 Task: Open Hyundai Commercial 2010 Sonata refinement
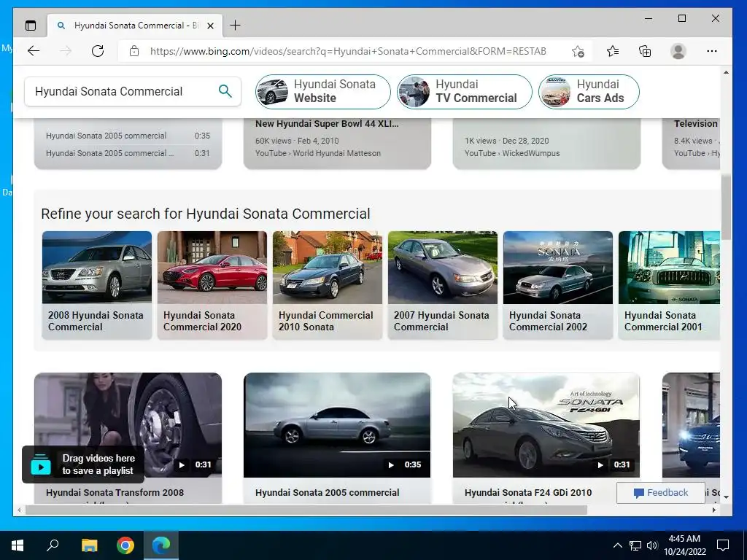[328, 285]
